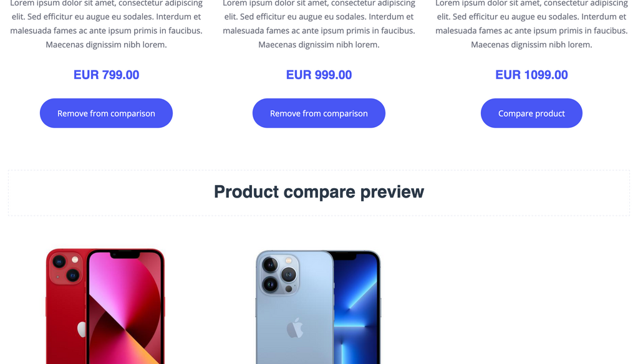Click the description text above EUR 999.00
The height and width of the screenshot is (364, 638).
[x=319, y=24]
